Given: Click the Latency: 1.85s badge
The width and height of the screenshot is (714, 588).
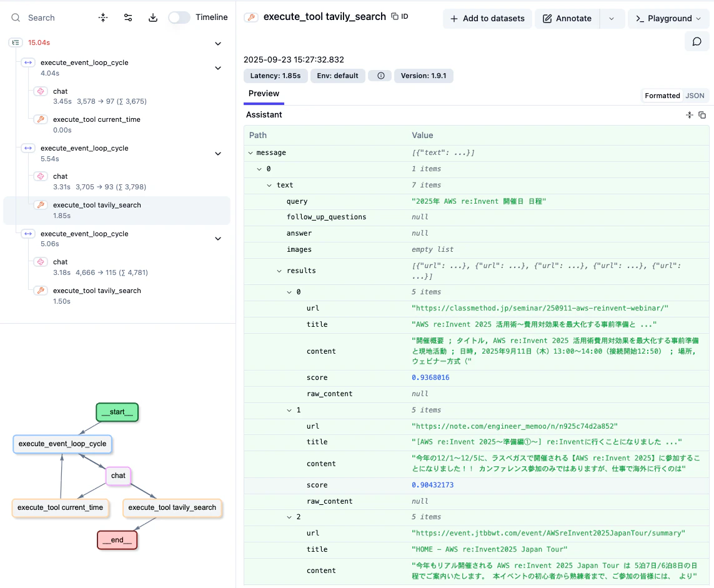Looking at the screenshot, I should pyautogui.click(x=275, y=76).
